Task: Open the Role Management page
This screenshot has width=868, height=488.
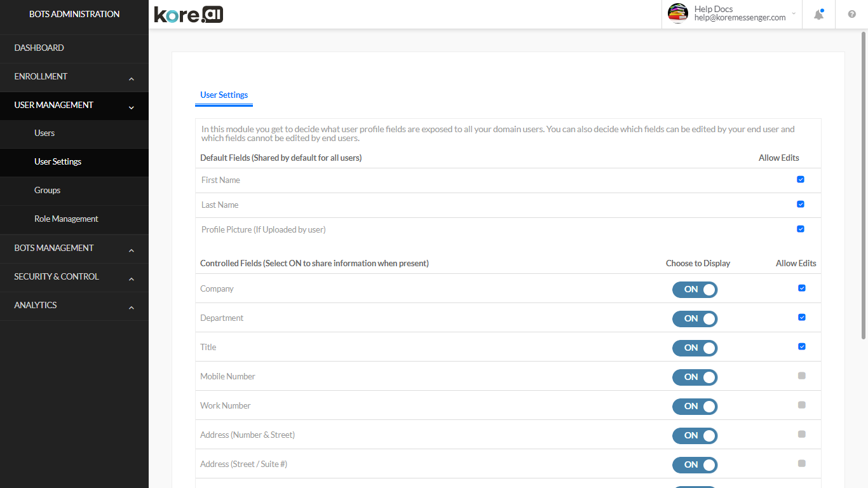Action: pos(66,219)
